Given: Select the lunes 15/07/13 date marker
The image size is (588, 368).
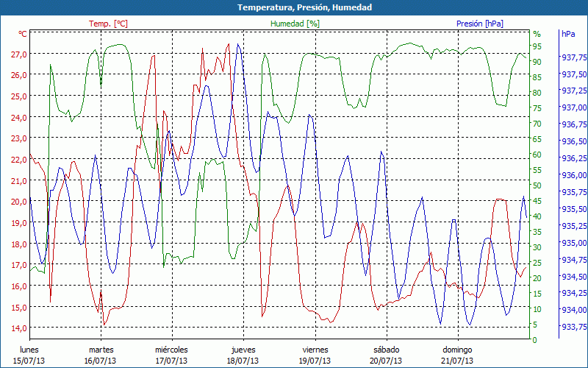Looking at the screenshot, I should click(29, 355).
